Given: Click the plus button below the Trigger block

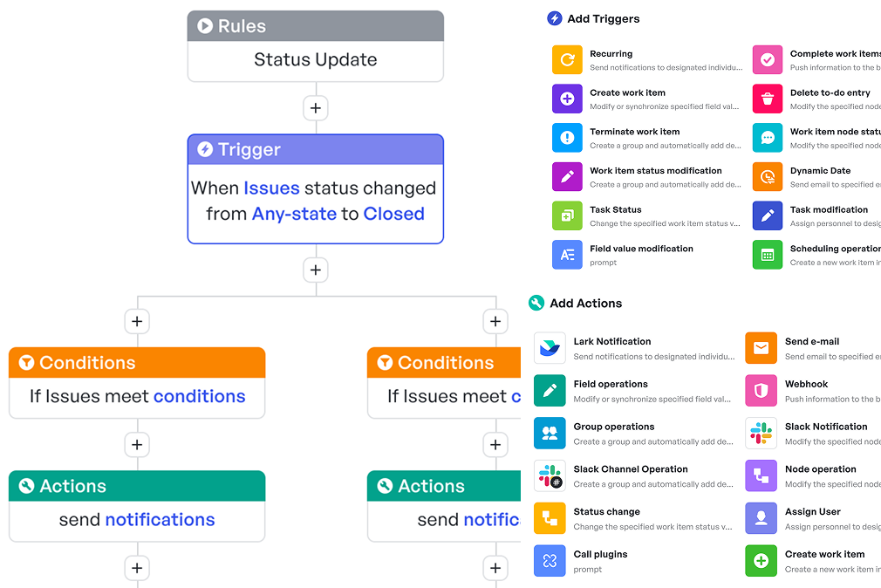Looking at the screenshot, I should coord(316,270).
